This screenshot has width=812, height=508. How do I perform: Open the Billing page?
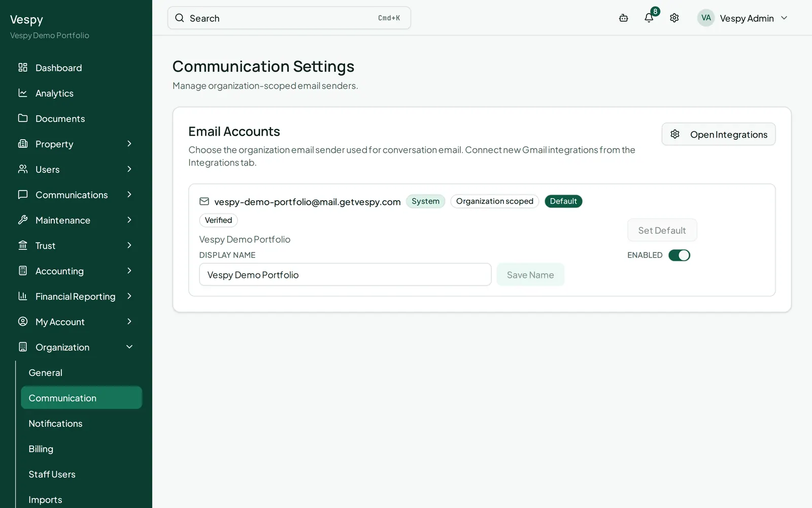coord(81,449)
